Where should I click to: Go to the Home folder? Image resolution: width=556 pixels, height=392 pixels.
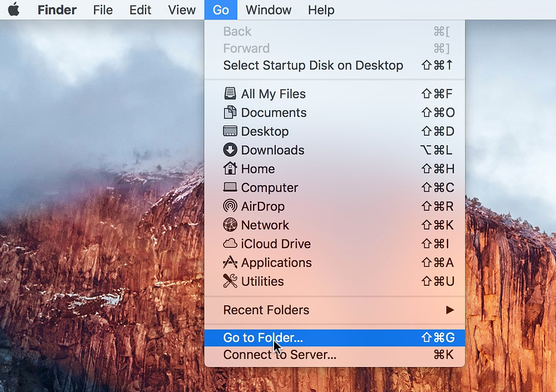335,169
